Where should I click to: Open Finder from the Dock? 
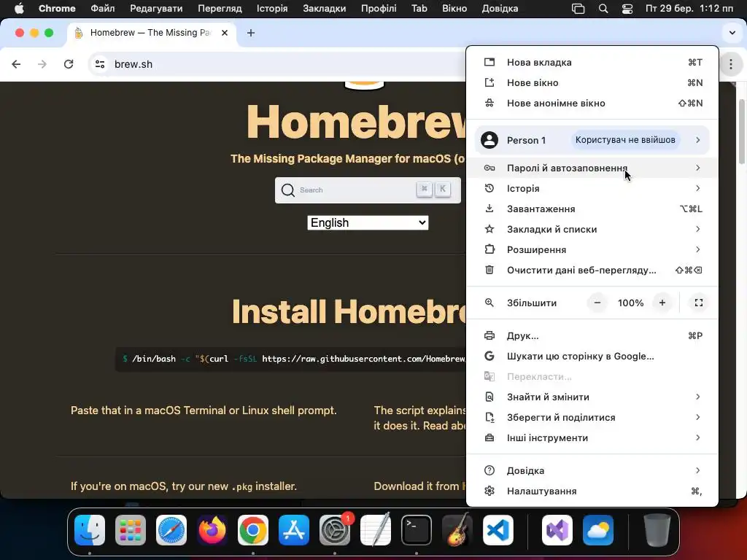click(90, 530)
